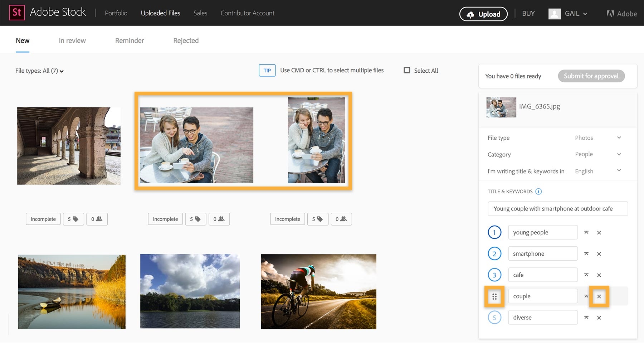Click the GAIL profile avatar icon

click(555, 14)
